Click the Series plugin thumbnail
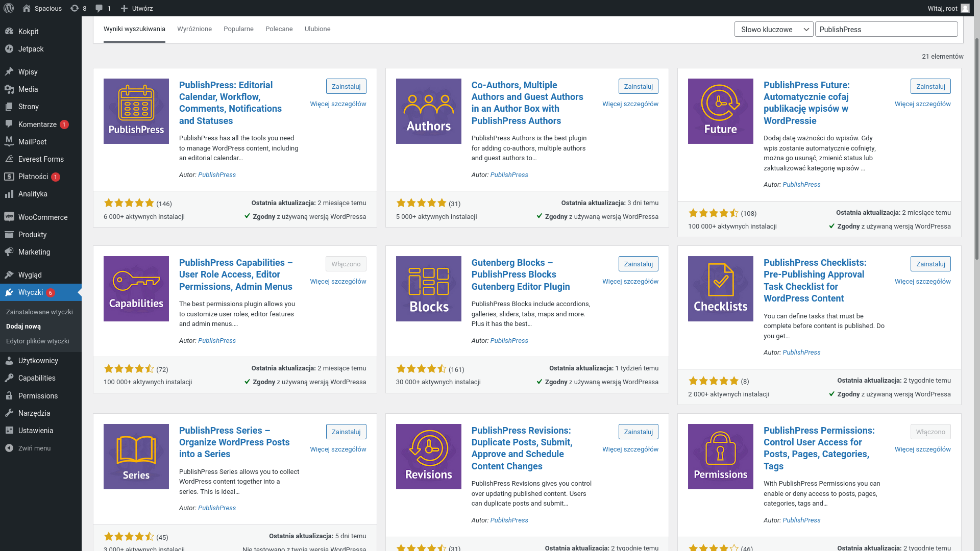 tap(136, 457)
